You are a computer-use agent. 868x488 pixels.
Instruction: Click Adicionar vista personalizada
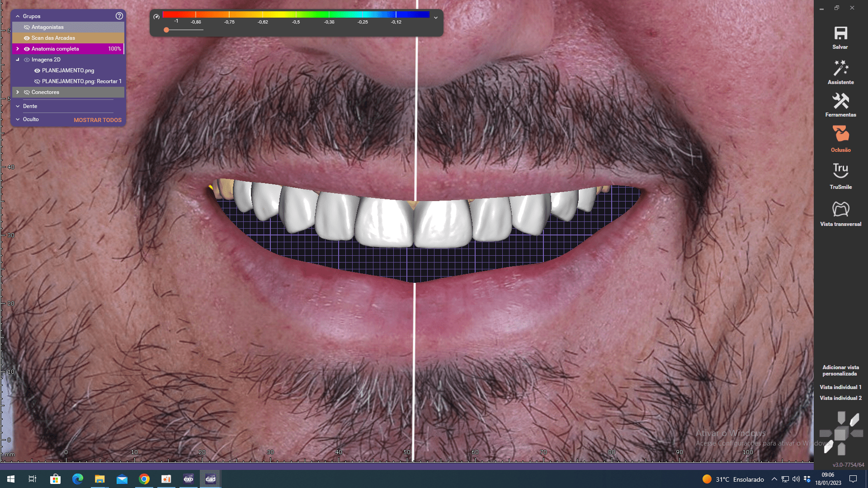[x=840, y=371]
